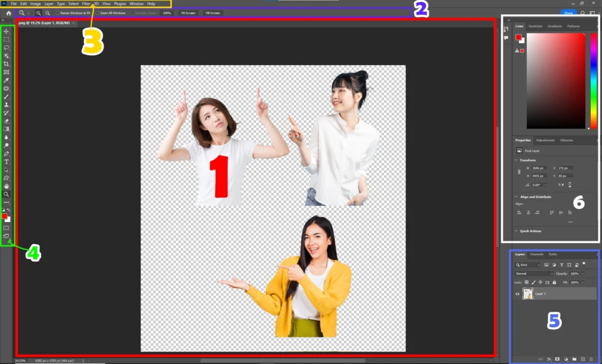Image resolution: width=602 pixels, height=364 pixels.
Task: Click the hue spectrum slider
Action: 594,80
